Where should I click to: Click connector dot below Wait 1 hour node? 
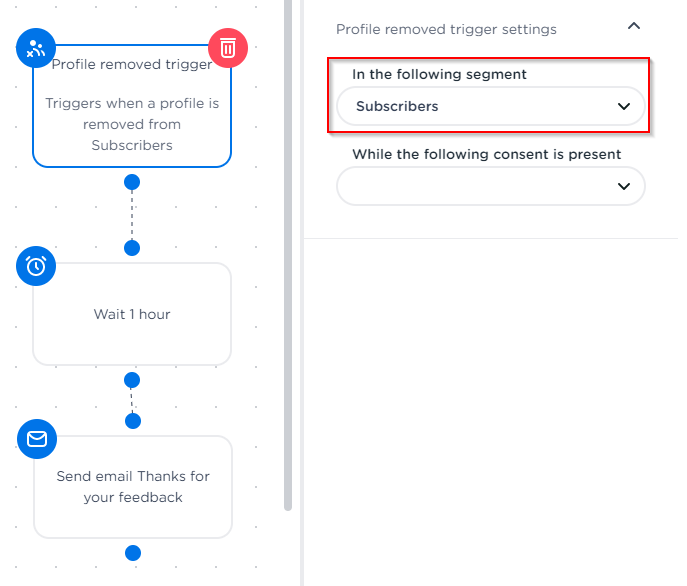tap(131, 380)
